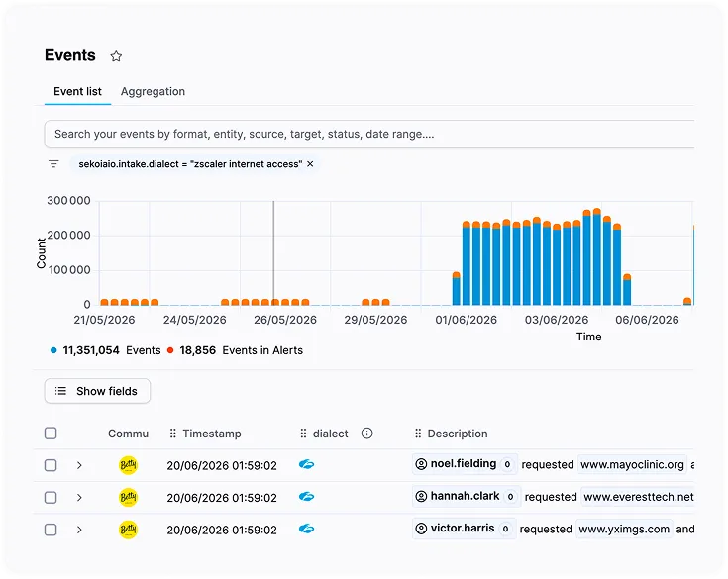Check the hannah.clark event row checkbox

tap(51, 497)
